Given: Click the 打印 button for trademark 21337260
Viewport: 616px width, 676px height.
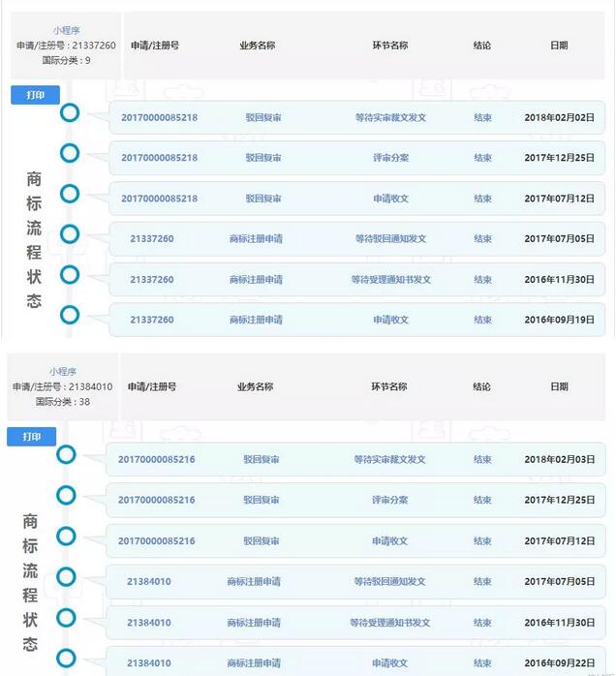Looking at the screenshot, I should point(35,95).
